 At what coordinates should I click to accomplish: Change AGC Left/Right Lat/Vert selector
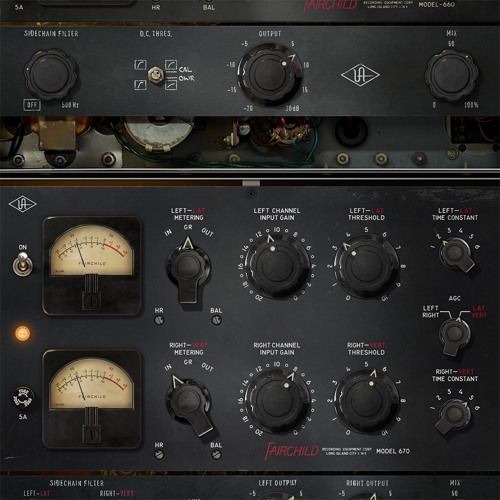454,335
